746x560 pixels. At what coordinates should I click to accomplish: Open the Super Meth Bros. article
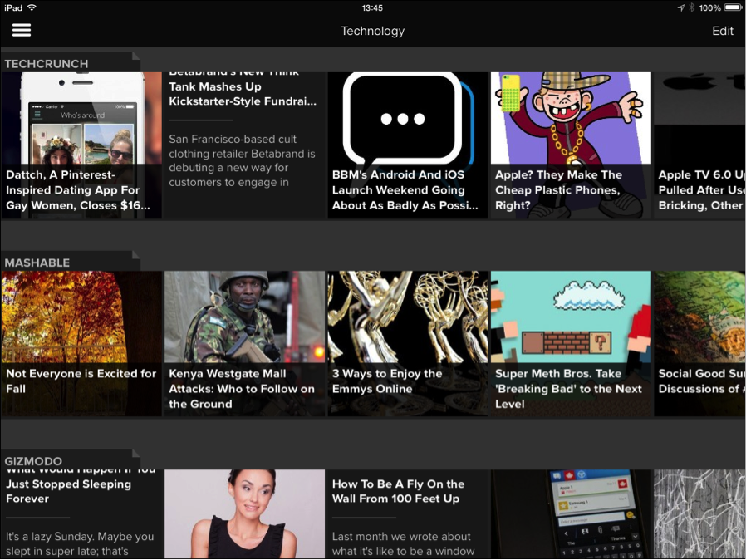(571, 343)
